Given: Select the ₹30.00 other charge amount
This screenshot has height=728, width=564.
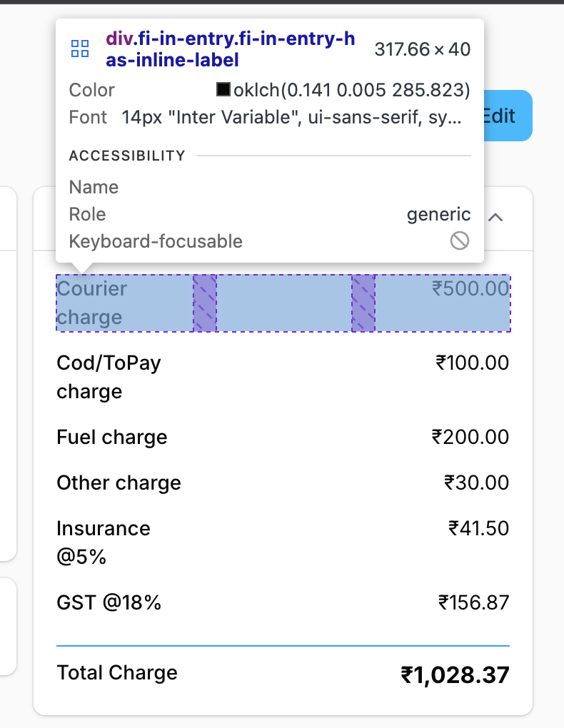Looking at the screenshot, I should coord(476,482).
